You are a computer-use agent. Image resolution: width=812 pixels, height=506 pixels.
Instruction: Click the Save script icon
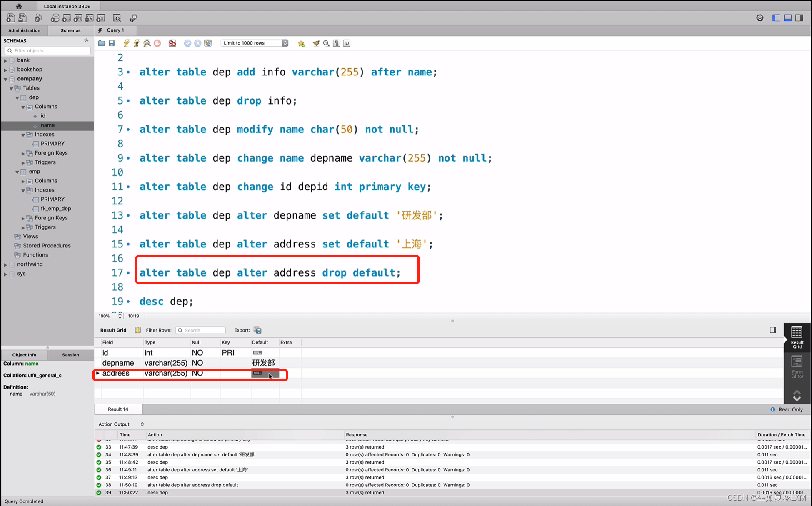coord(112,43)
